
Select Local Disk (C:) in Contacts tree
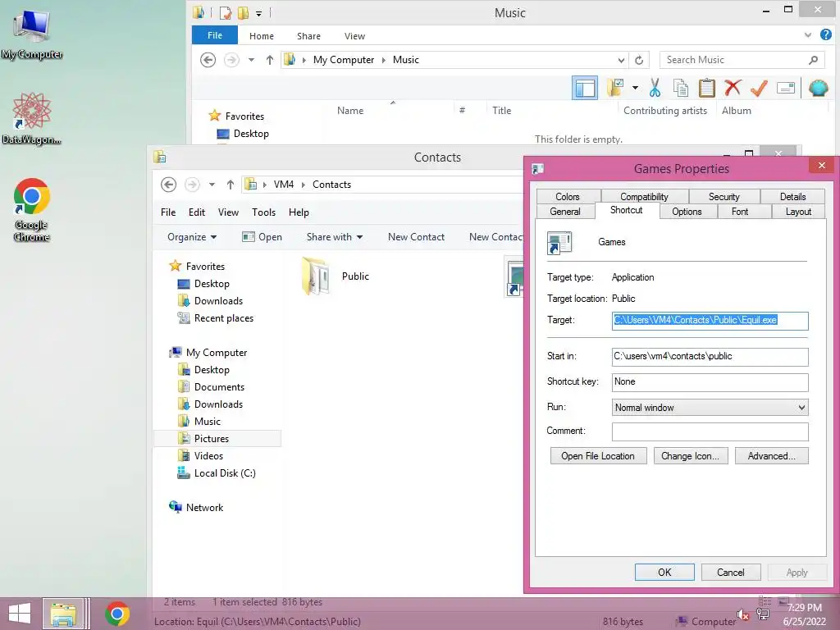(217, 473)
